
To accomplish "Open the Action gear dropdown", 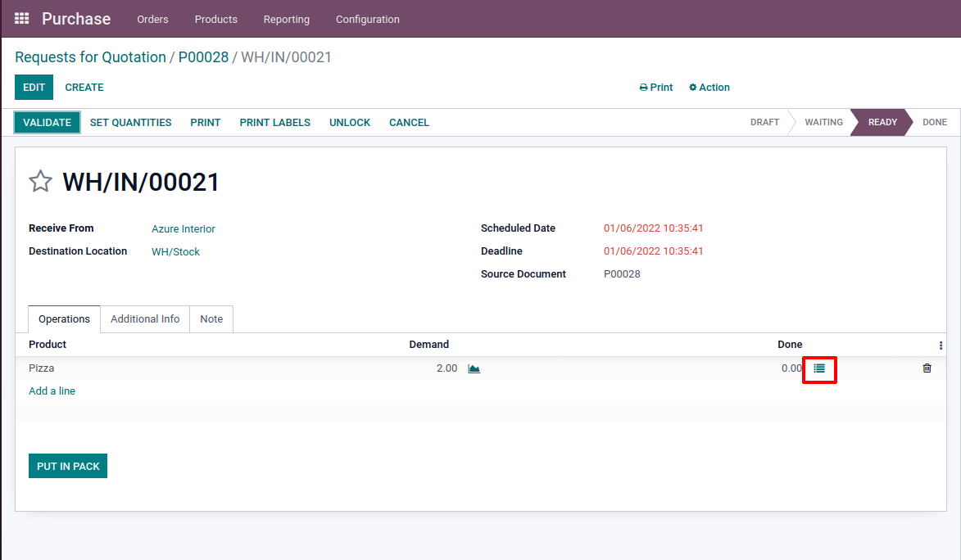I will [x=709, y=88].
